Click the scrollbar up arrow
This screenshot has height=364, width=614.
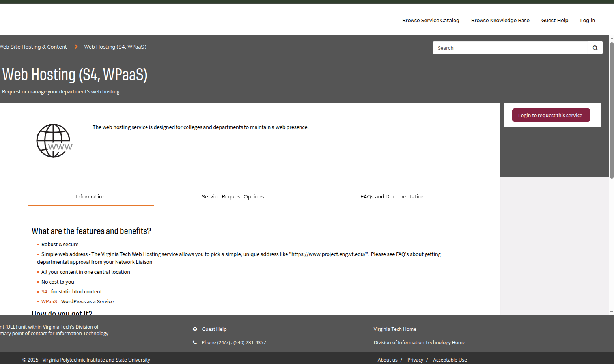pos(612,39)
